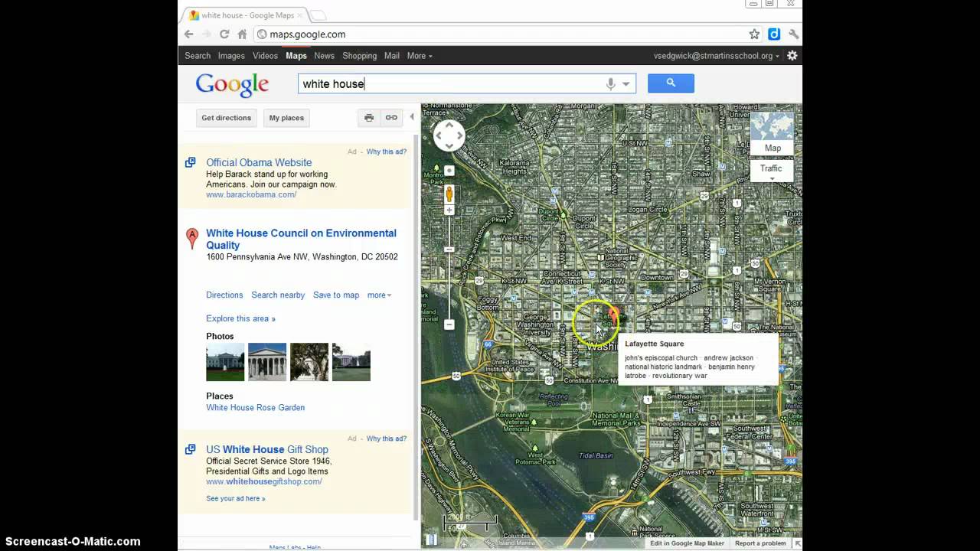Open second photo thumbnail with columns

[267, 362]
